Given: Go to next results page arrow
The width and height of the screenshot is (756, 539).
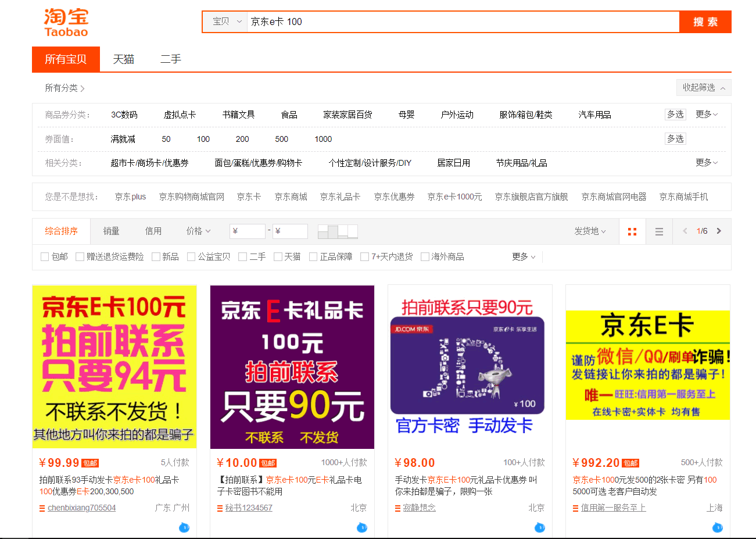Looking at the screenshot, I should (x=719, y=231).
